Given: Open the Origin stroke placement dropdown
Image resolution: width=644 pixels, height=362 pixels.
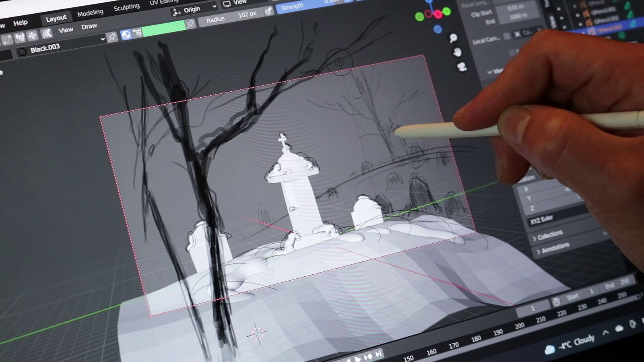Looking at the screenshot, I should 194,9.
